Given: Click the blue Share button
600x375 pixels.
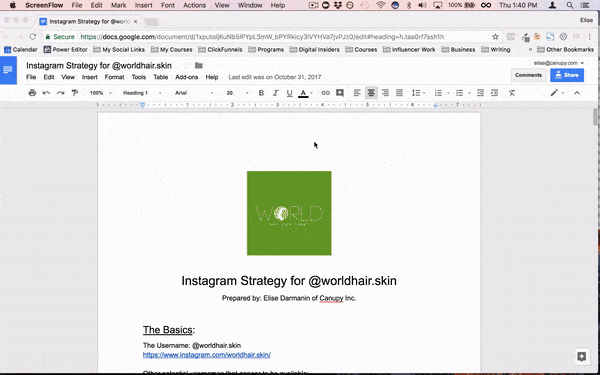Looking at the screenshot, I should pos(567,75).
